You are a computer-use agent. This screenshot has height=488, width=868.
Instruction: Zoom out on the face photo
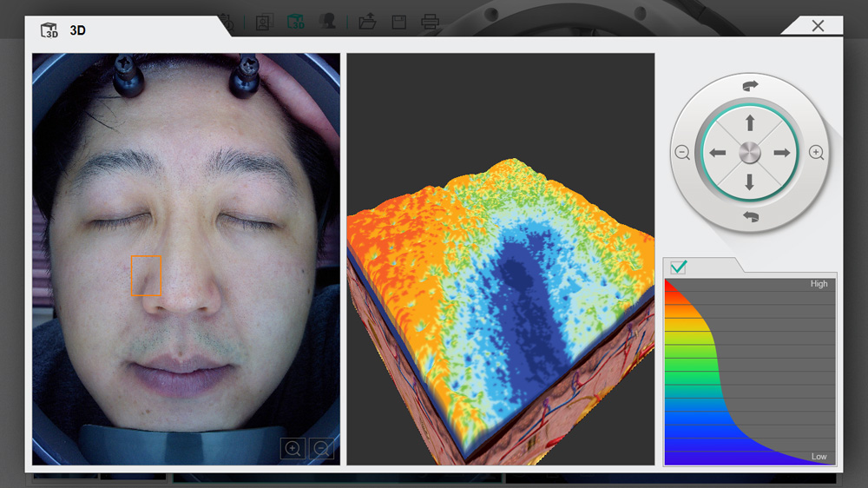point(321,449)
